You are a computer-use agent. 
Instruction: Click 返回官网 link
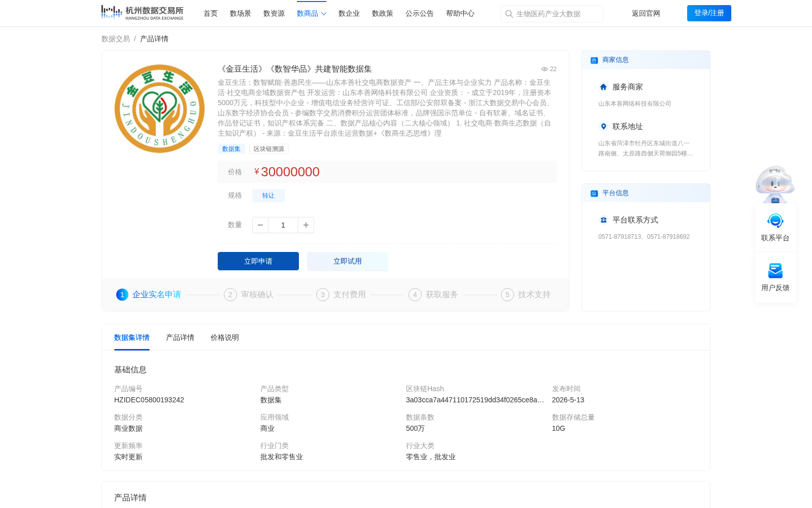[x=646, y=14]
